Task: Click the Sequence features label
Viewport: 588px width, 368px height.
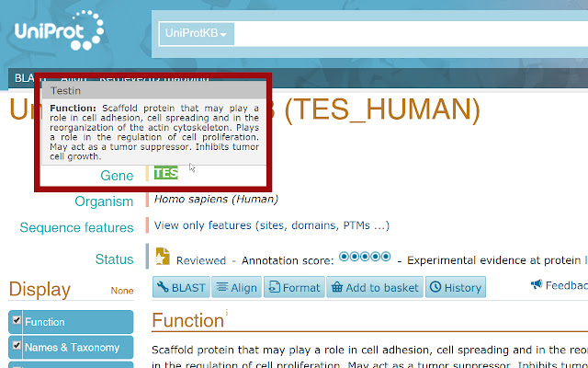Action: click(x=76, y=227)
